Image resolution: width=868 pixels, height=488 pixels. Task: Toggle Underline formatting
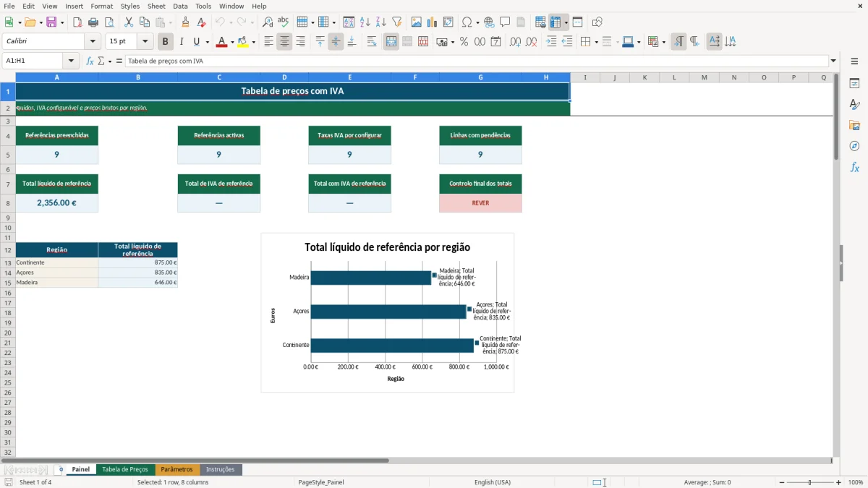(x=197, y=42)
